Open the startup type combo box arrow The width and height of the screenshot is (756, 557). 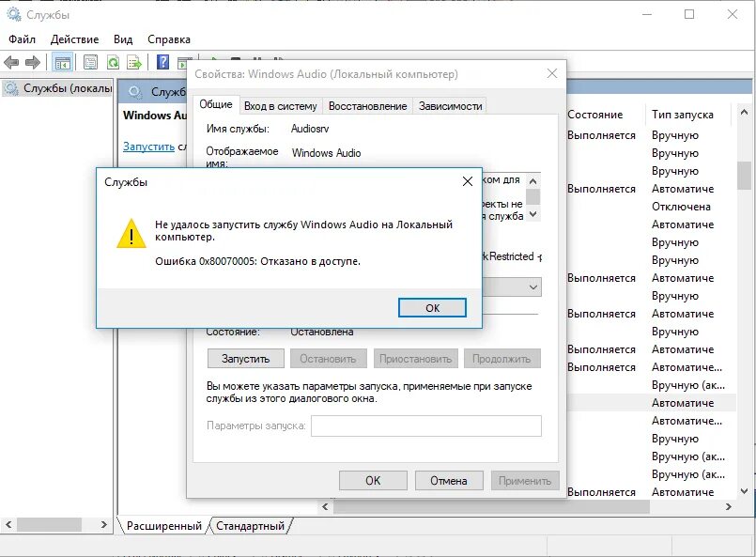533,287
